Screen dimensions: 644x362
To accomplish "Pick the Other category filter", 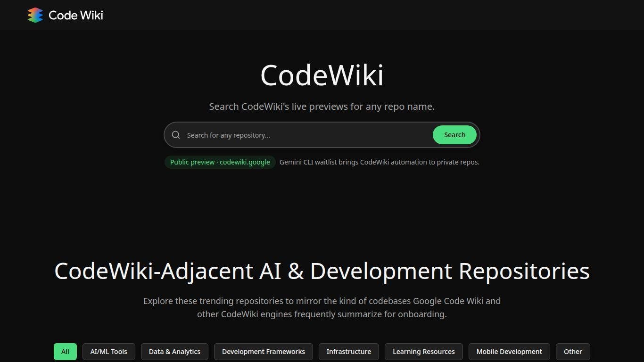I will (x=573, y=352).
